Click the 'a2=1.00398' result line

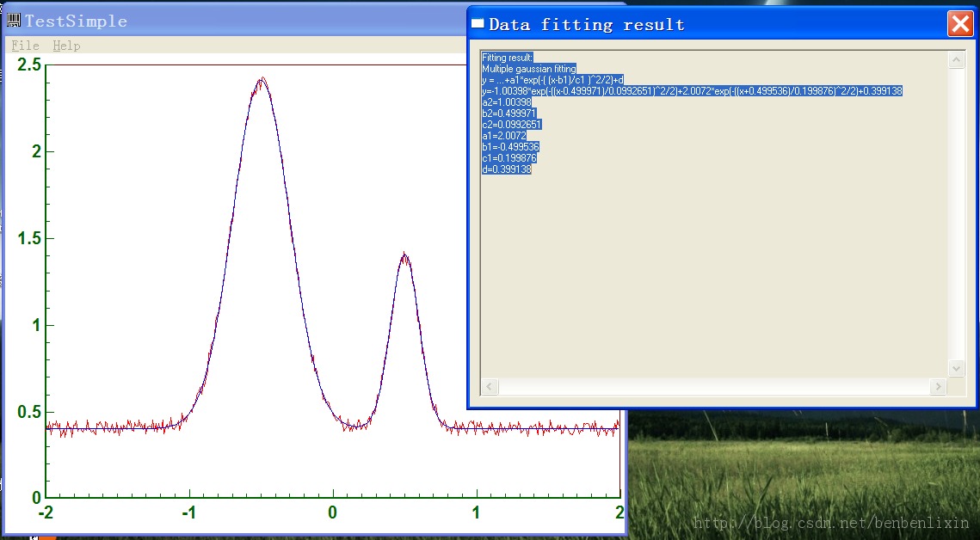click(506, 102)
